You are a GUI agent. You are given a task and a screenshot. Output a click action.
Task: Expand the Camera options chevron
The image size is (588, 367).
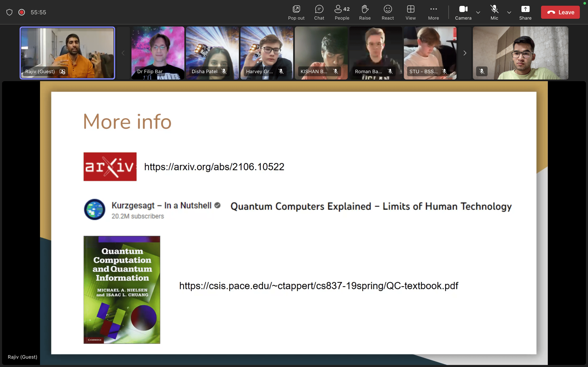click(x=478, y=12)
